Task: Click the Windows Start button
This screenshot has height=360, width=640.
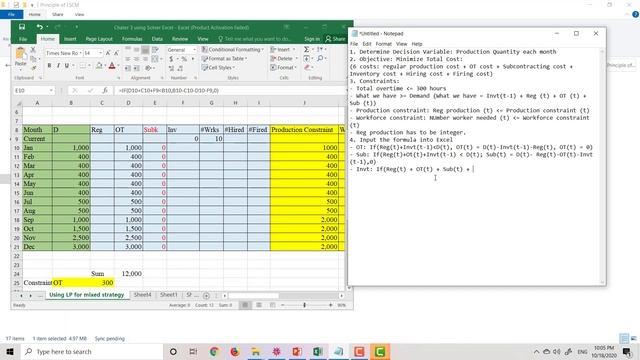Action: pos(10,351)
